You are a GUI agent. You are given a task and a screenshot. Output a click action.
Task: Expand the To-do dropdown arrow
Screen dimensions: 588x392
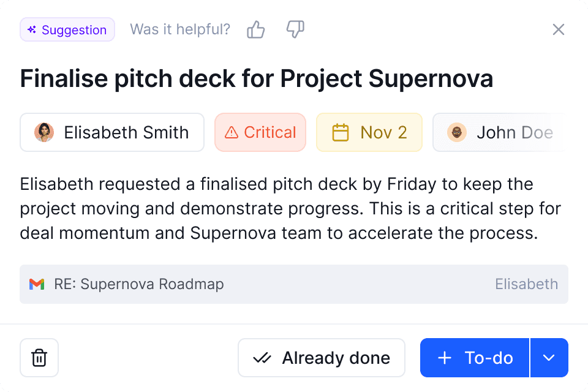click(x=549, y=358)
